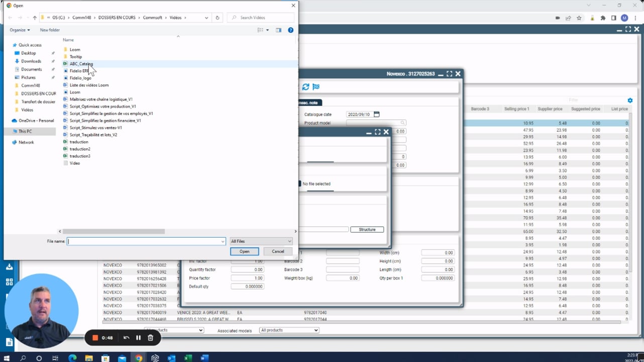Select the traduction2 file

tap(80, 149)
